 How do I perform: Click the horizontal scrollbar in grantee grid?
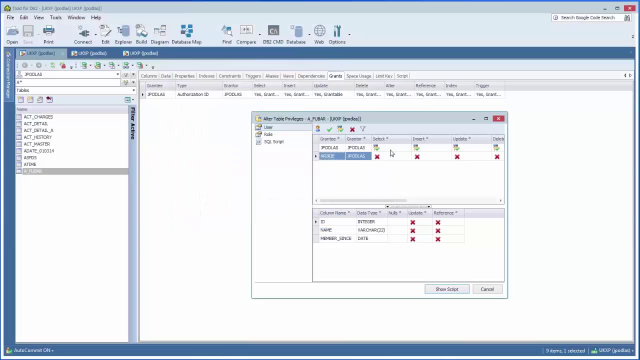(x=363, y=200)
